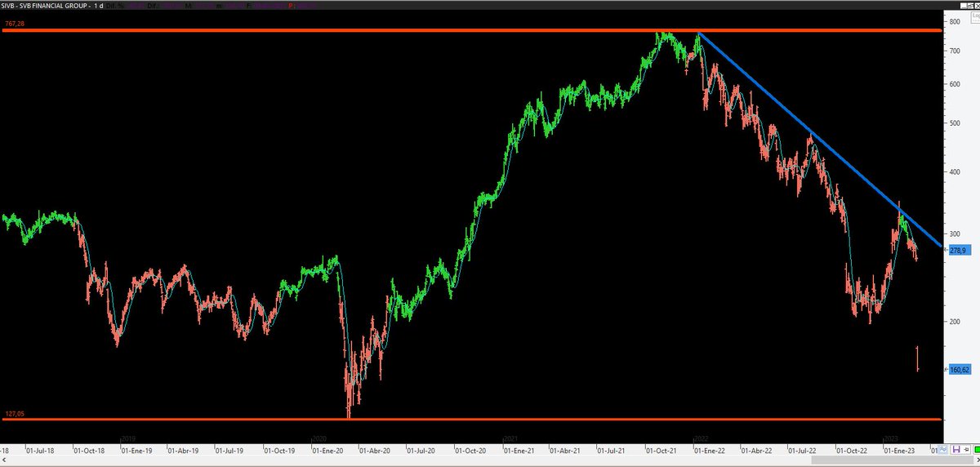980x467 pixels.
Task: Click the 01-Abr-22 date on time axis
Action: click(756, 449)
